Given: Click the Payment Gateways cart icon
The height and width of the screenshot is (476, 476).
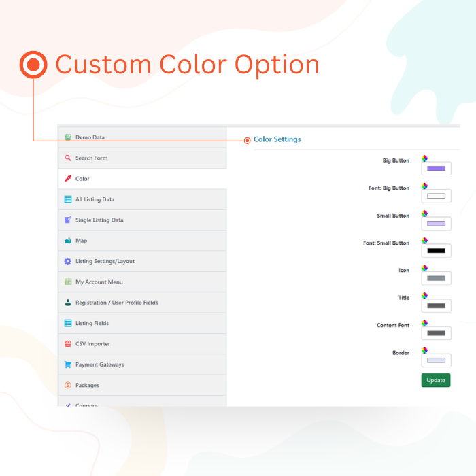Looking at the screenshot, I should point(68,364).
